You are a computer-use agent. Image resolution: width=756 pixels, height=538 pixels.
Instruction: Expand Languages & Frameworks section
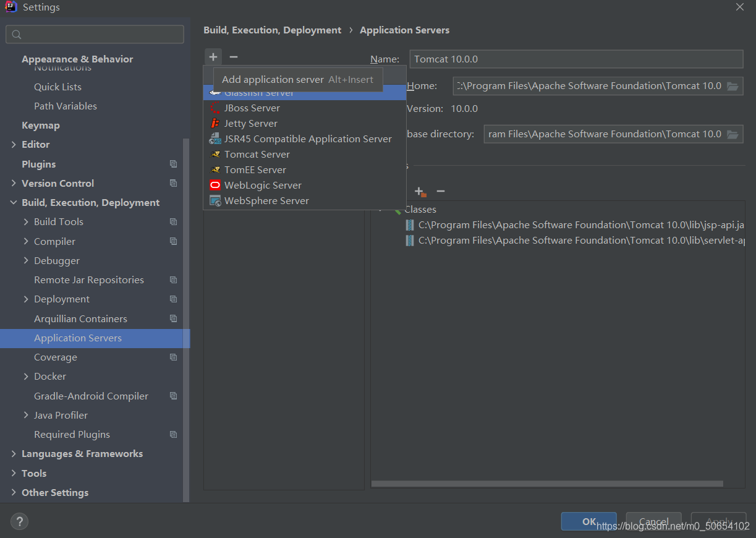coord(14,454)
